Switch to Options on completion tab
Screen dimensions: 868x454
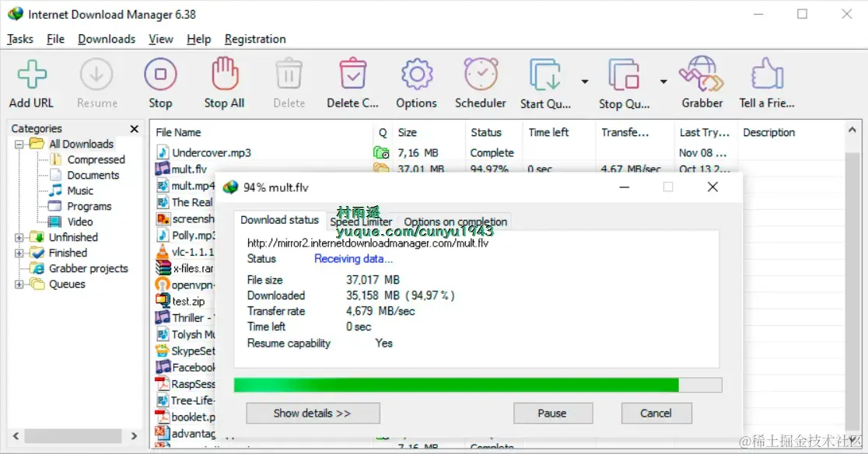click(x=455, y=222)
